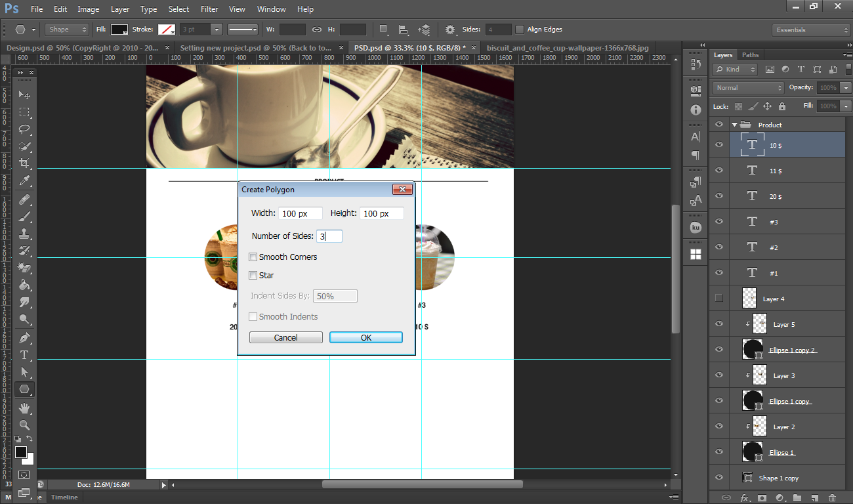This screenshot has height=504, width=853.
Task: Create a new layer icon
Action: tap(814, 498)
